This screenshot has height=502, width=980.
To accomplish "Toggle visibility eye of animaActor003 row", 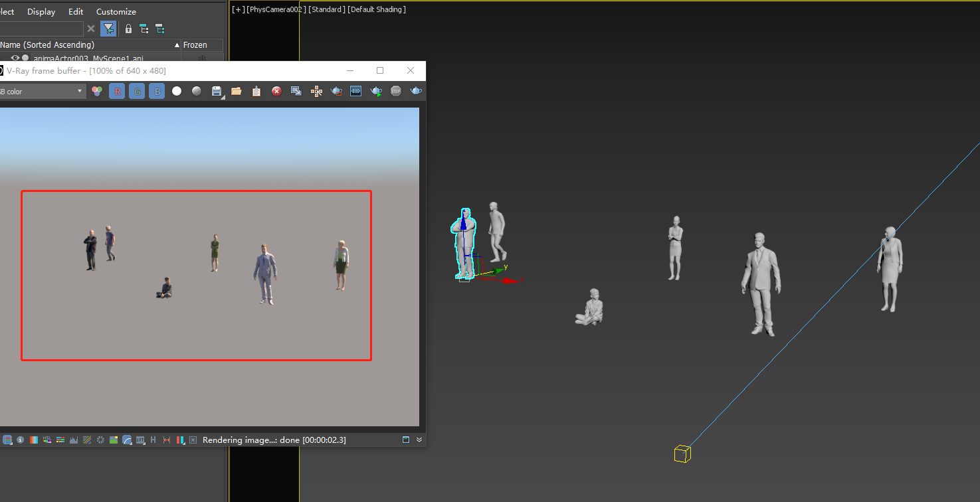I will [15, 58].
